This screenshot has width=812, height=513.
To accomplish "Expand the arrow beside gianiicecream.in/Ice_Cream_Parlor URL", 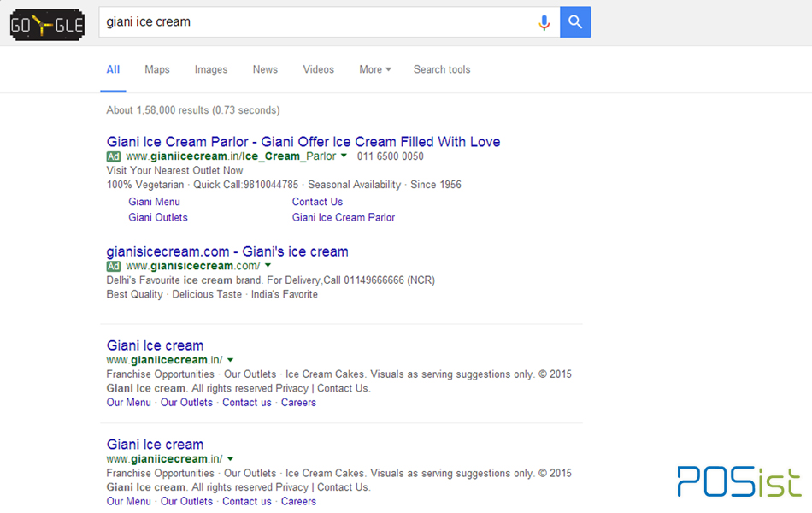I will [344, 156].
